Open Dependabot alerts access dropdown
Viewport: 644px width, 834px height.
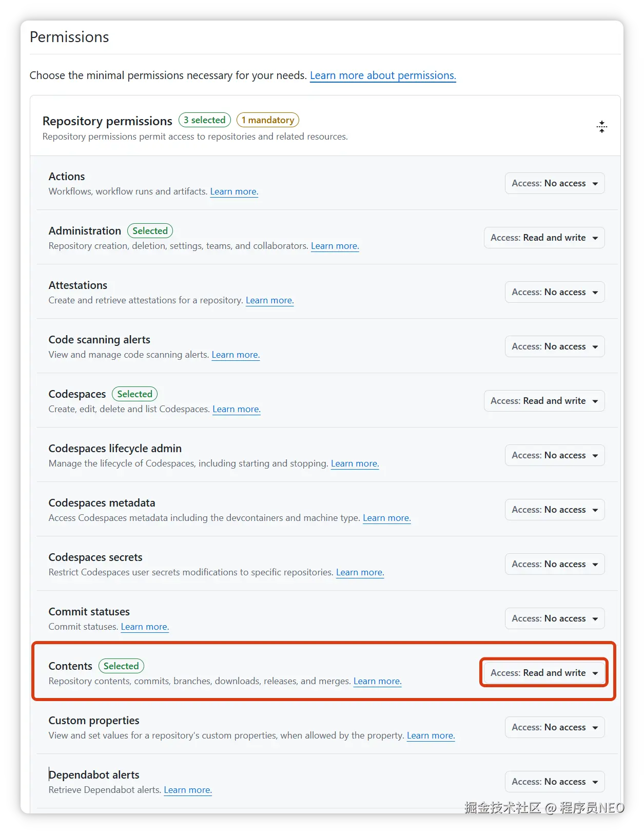(x=554, y=782)
